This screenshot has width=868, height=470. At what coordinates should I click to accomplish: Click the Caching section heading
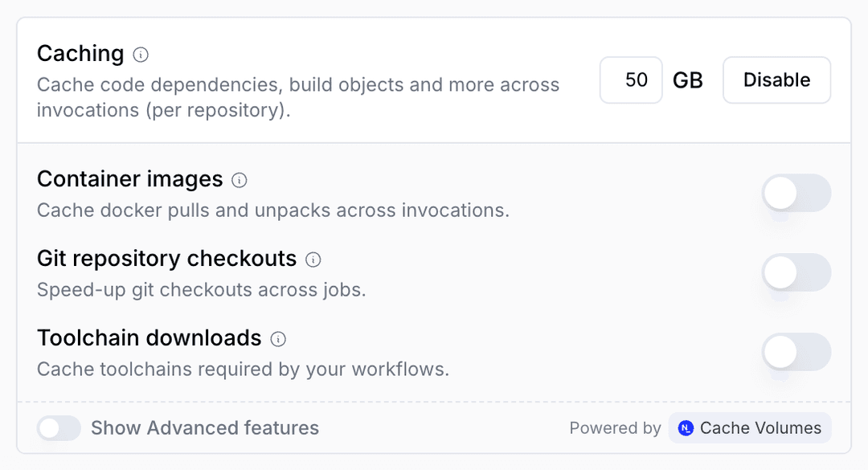(81, 54)
